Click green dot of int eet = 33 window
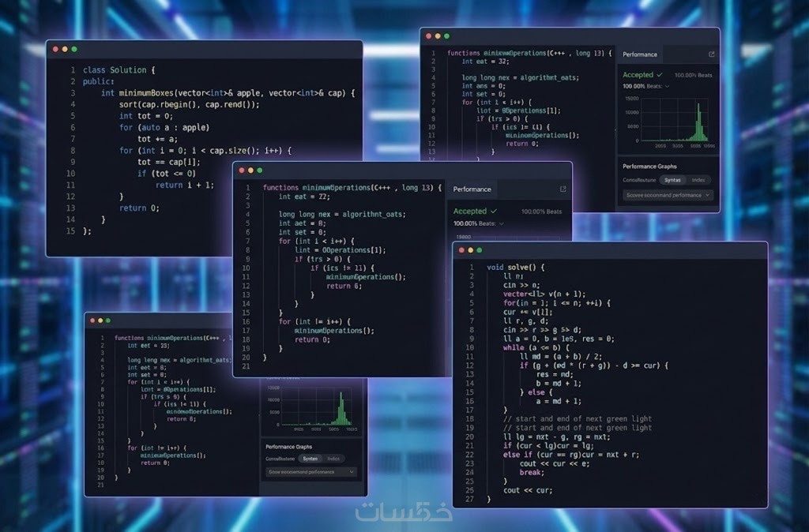The image size is (809, 532). click(107, 320)
